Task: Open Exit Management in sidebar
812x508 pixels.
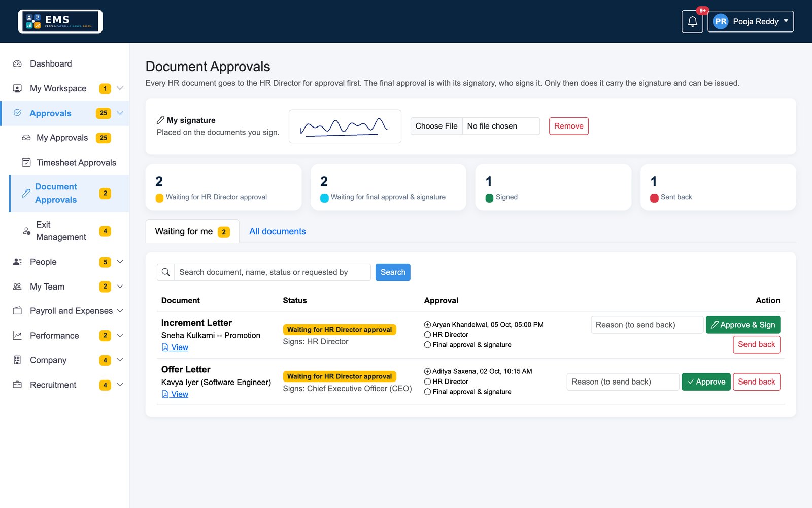Action: point(70,231)
